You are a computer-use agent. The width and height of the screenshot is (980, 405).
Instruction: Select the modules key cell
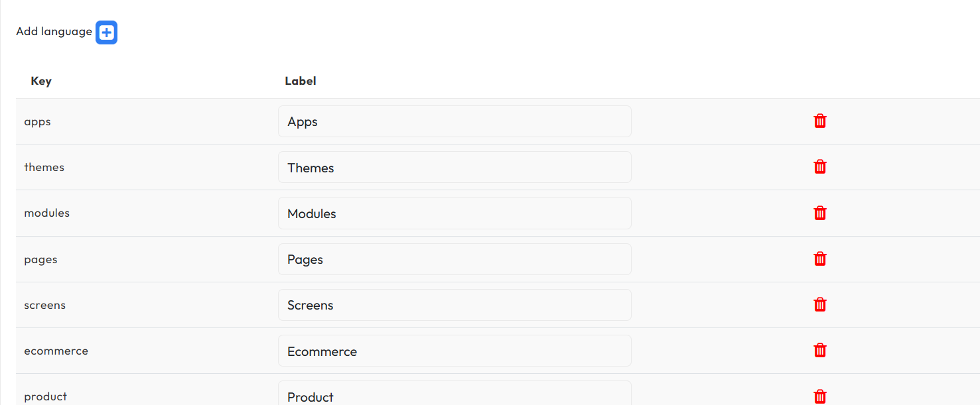tap(47, 213)
